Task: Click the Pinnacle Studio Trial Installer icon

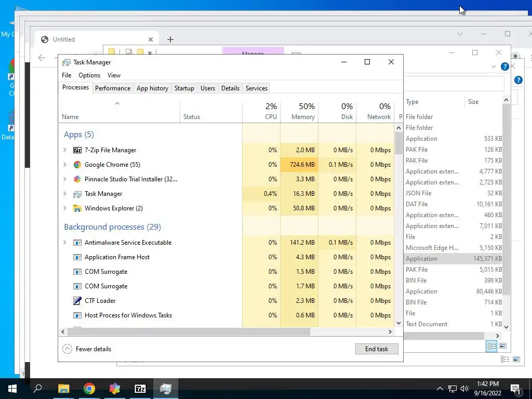Action: coord(77,179)
